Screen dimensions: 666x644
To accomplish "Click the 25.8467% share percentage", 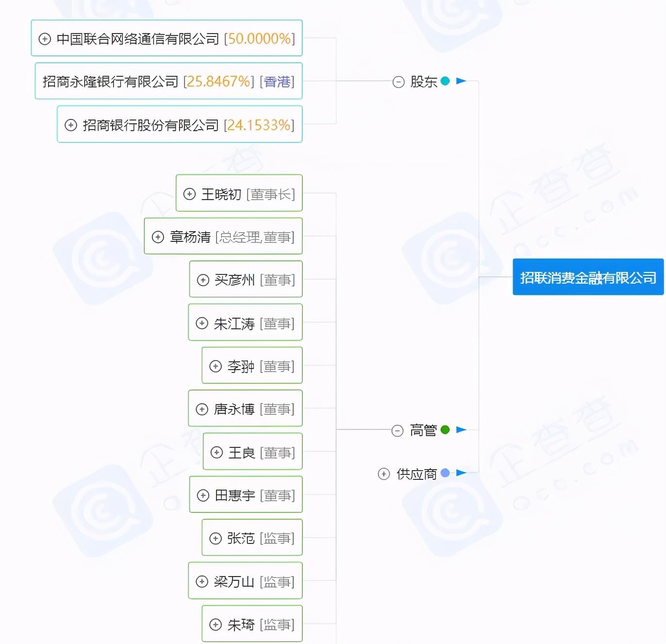I will pos(218,82).
